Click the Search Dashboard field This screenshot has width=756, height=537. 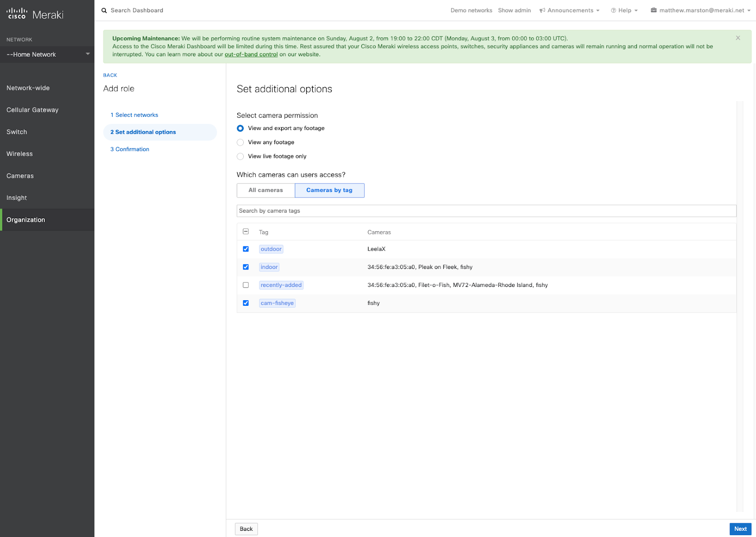(137, 10)
